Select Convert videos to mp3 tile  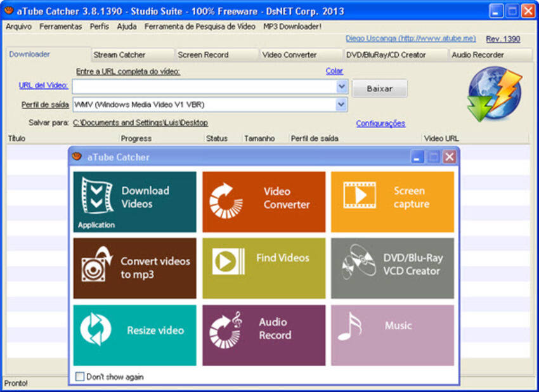click(134, 268)
